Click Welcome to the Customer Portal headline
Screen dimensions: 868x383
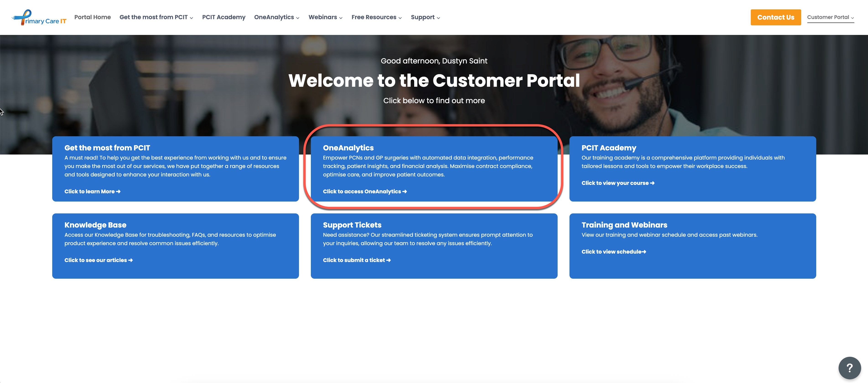pos(434,81)
